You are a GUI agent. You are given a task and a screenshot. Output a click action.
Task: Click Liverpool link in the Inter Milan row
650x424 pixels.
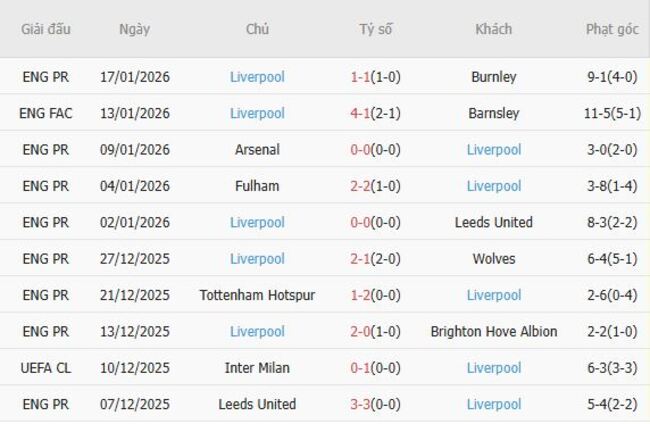[x=493, y=368]
